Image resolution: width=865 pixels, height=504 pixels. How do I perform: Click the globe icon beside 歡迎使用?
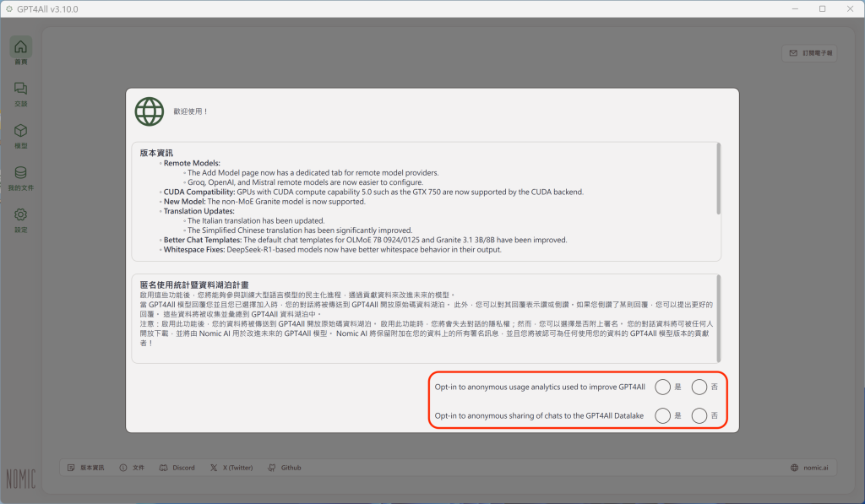(150, 111)
